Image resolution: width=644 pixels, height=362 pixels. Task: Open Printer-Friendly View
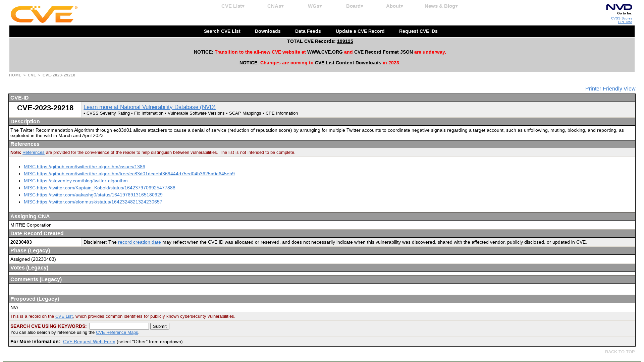(x=610, y=88)
